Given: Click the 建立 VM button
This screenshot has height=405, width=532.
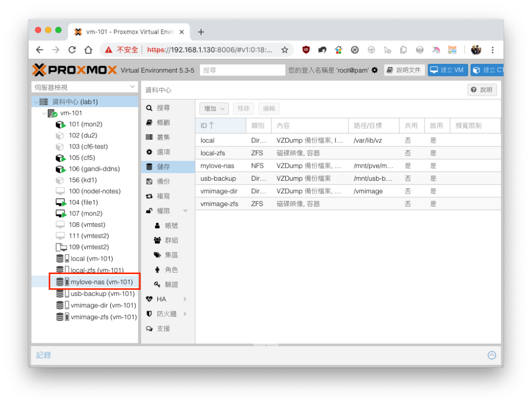Looking at the screenshot, I should 448,70.
